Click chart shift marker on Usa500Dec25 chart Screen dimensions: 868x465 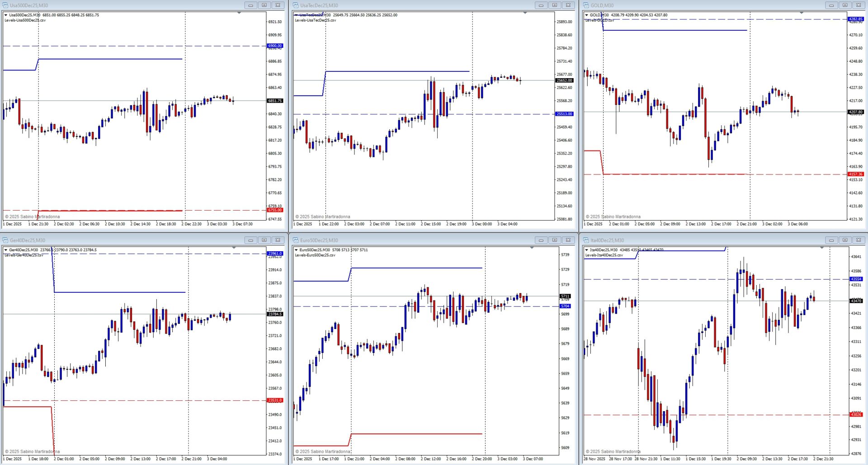239,13
